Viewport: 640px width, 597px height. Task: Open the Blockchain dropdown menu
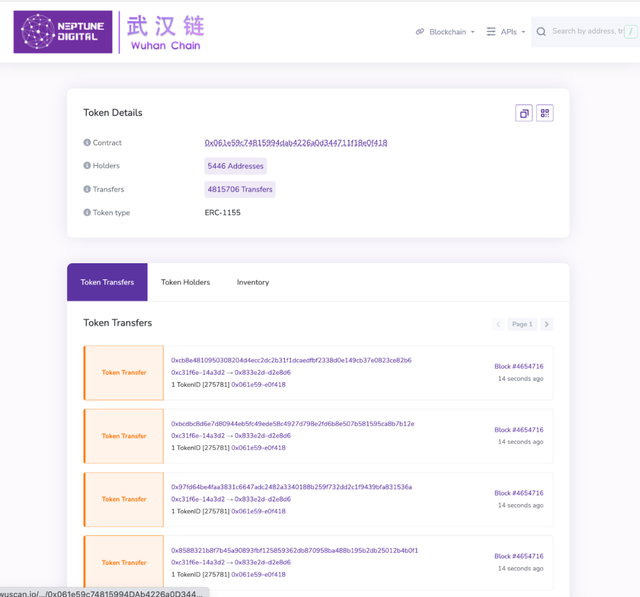tap(446, 32)
